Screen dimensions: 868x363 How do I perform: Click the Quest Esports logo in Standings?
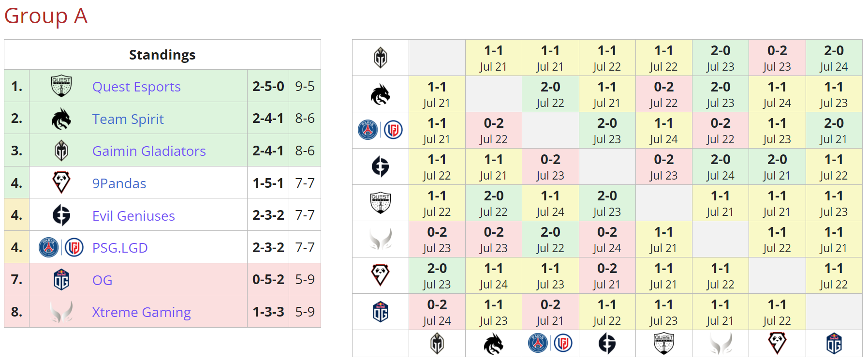point(61,86)
